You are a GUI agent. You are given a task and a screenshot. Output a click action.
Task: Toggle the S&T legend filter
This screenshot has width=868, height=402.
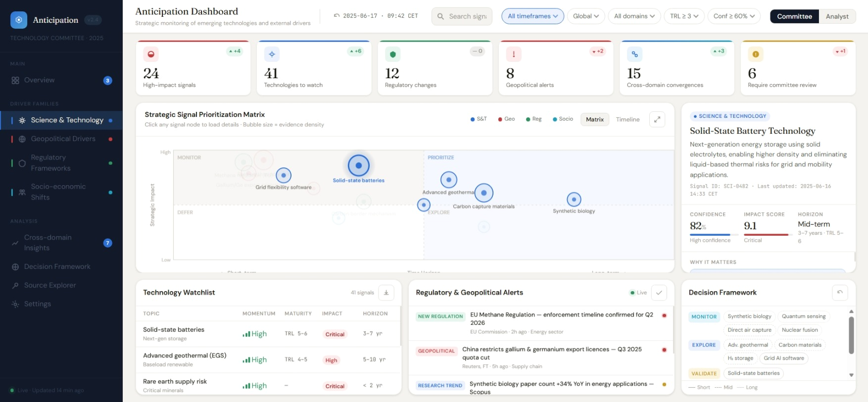479,119
